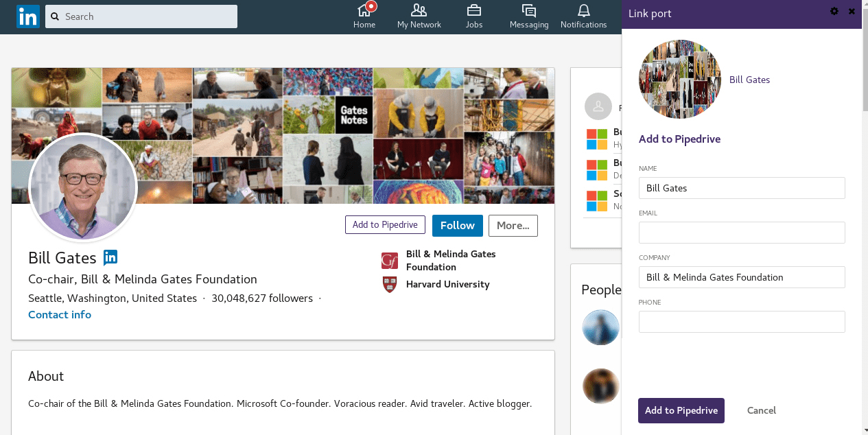Screen dimensions: 868x435
Task: Click the Bill Gates link in Link port
Action: (x=749, y=80)
